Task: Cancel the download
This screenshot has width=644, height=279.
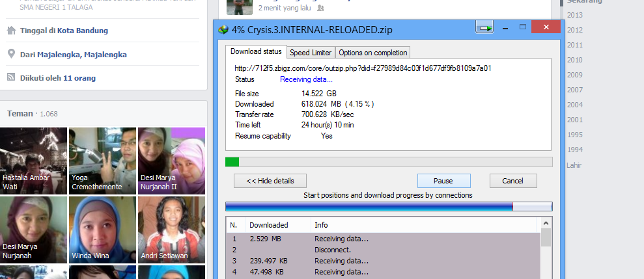Action: click(x=513, y=181)
